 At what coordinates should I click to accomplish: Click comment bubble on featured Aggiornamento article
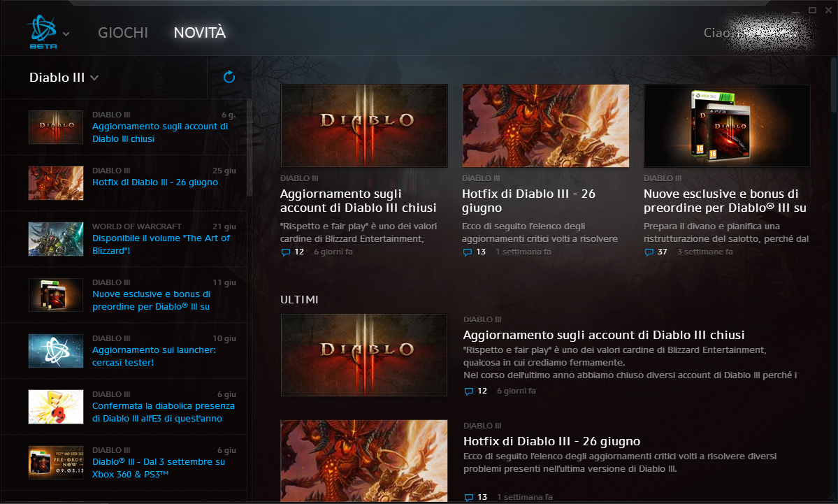pyautogui.click(x=285, y=252)
